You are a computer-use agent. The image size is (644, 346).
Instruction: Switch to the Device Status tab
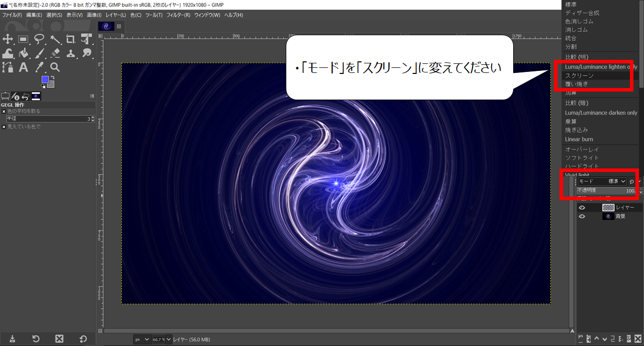point(16,96)
